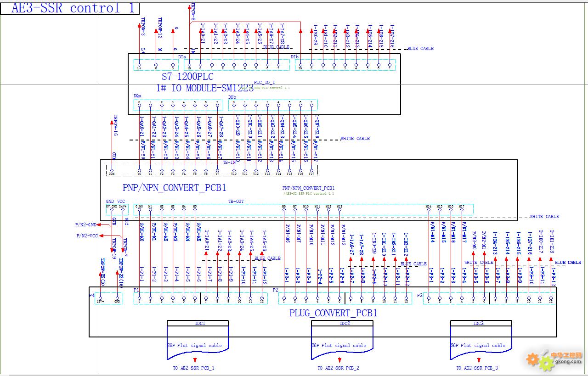Click the 'TB-IN' terminal block label
588x376 pixels.
coord(229,163)
